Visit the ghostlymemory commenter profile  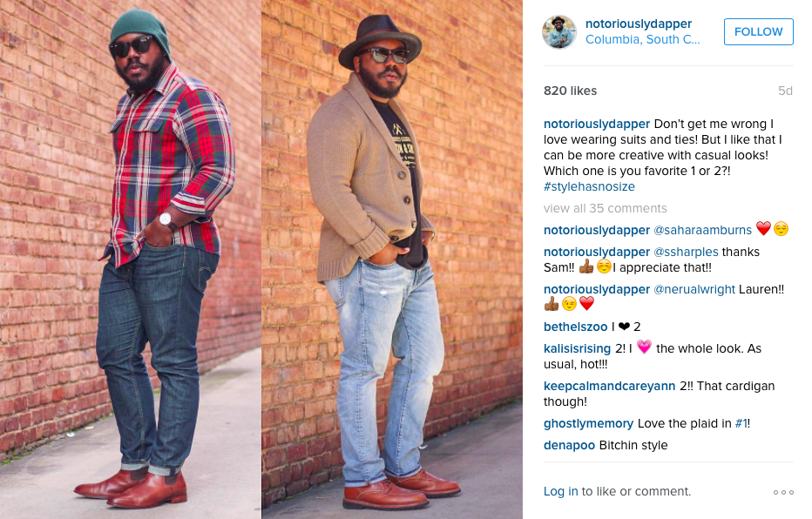pos(588,424)
